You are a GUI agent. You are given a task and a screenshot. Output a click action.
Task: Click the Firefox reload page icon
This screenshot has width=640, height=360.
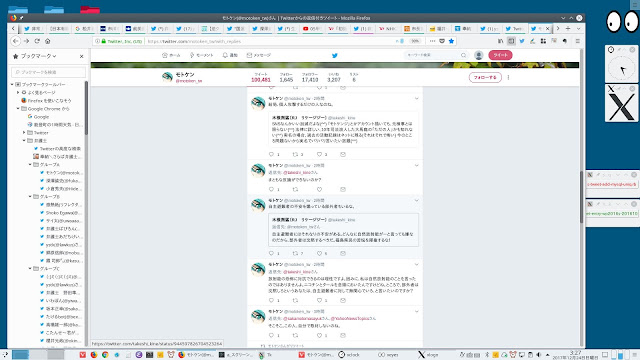click(37, 41)
